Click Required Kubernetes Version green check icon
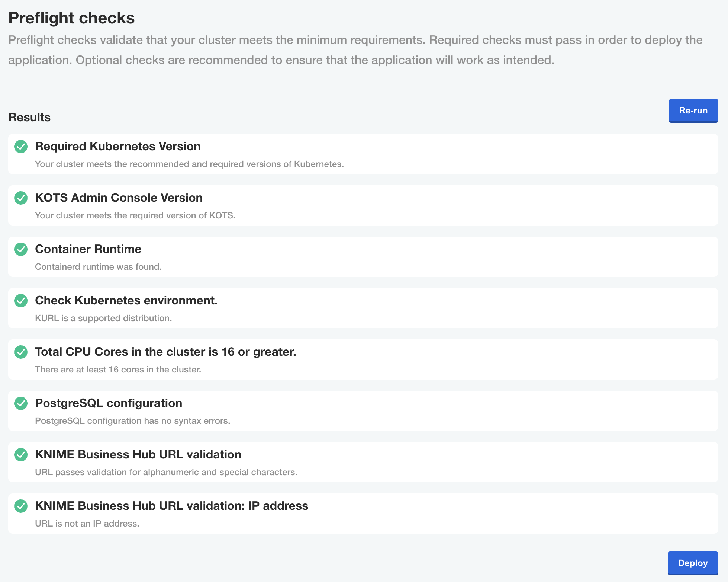Screen dimensions: 728x582 tap(21, 147)
